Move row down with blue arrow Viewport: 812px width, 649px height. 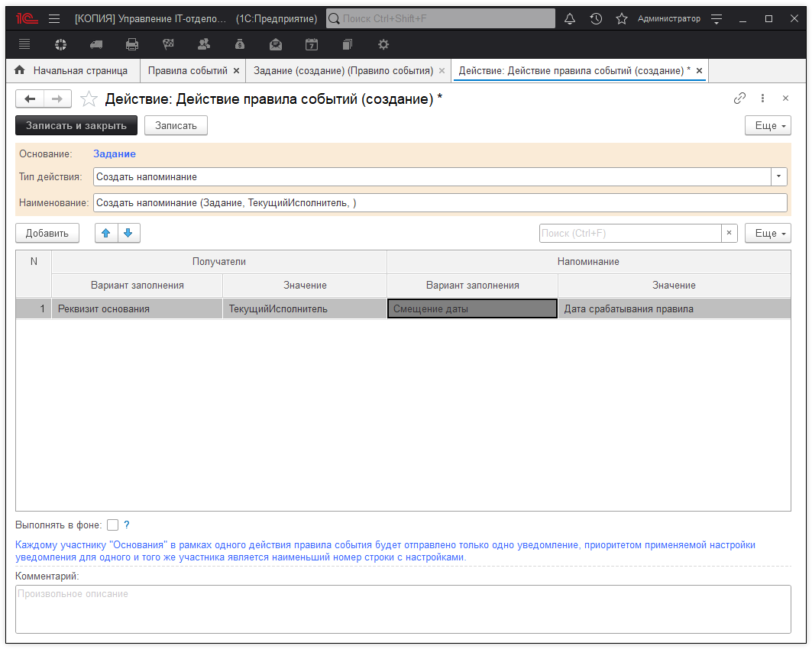coord(128,233)
